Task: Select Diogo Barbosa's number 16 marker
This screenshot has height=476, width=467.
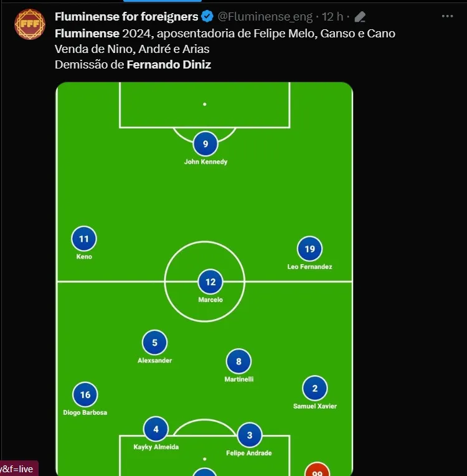Action: pyautogui.click(x=85, y=395)
